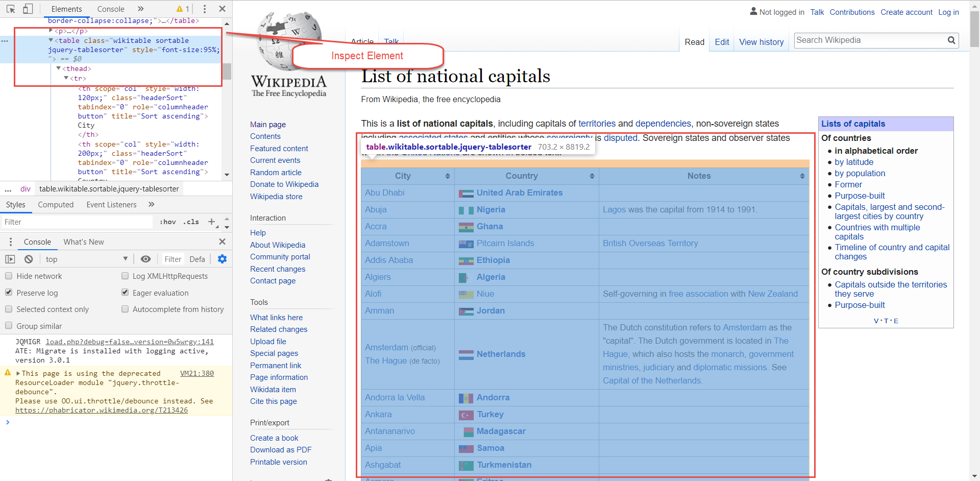Toggle the .cls element classes button
Screen dimensions: 980x481
click(191, 222)
